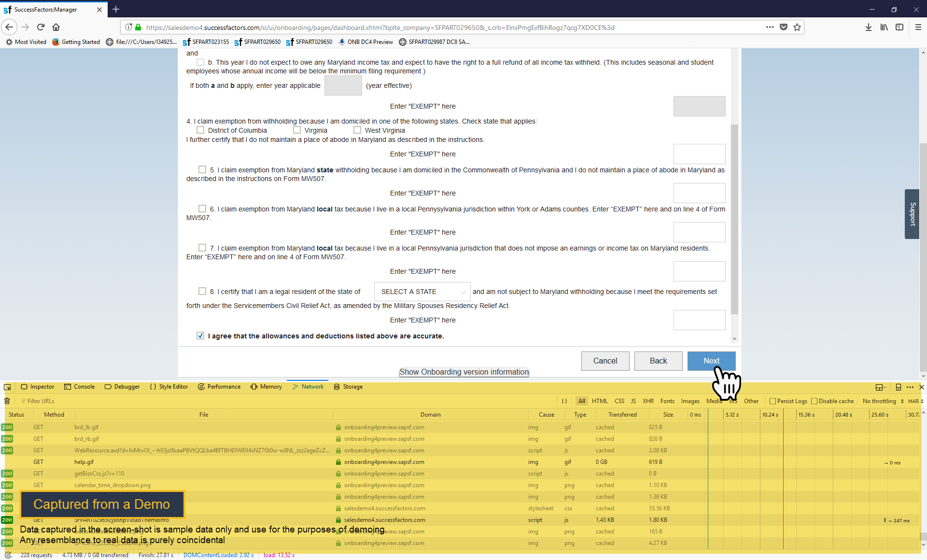Open the Library icon in browser toolbar
This screenshot has width=927, height=560.
click(884, 27)
